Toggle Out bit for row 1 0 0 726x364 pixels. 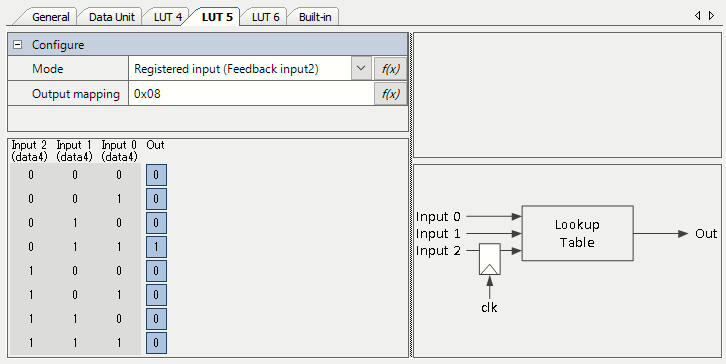[156, 271]
